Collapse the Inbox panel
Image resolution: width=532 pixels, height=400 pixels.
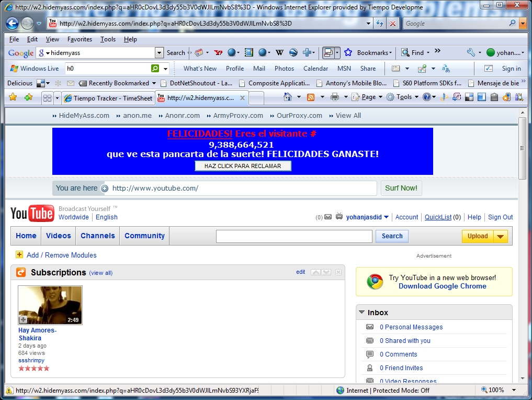[361, 312]
